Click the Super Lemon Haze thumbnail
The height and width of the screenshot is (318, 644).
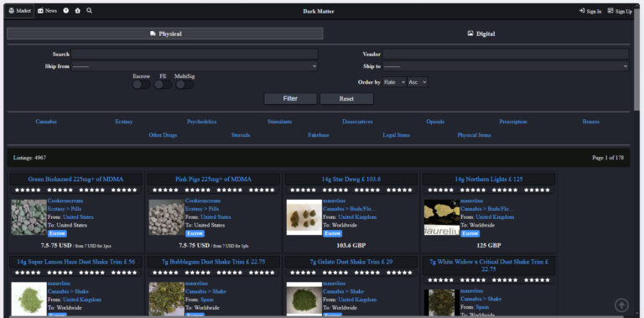tap(29, 299)
